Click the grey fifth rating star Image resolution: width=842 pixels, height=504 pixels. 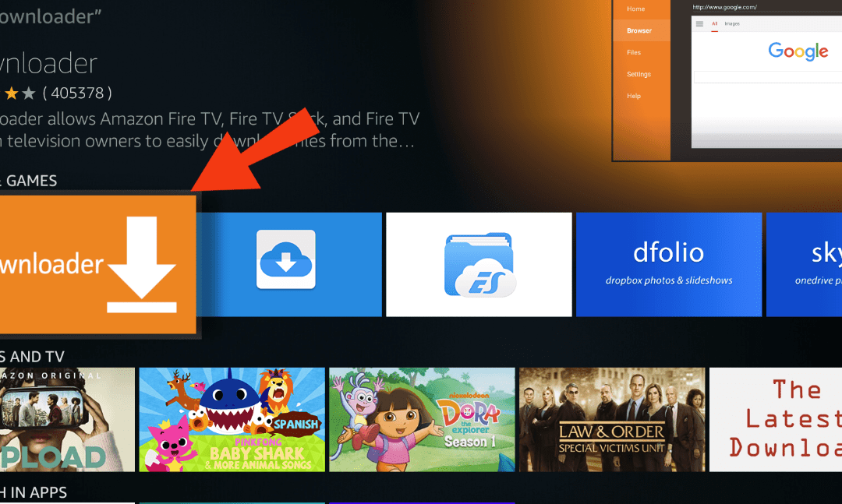pos(29,93)
